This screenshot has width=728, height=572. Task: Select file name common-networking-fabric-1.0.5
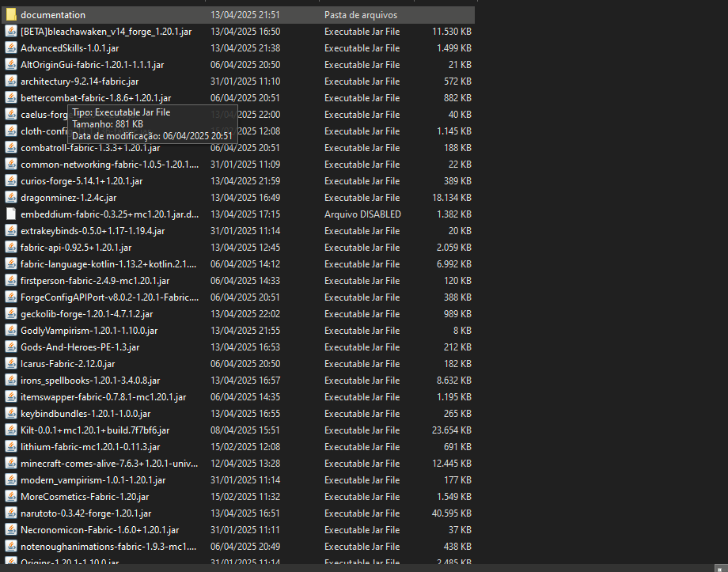pos(109,165)
